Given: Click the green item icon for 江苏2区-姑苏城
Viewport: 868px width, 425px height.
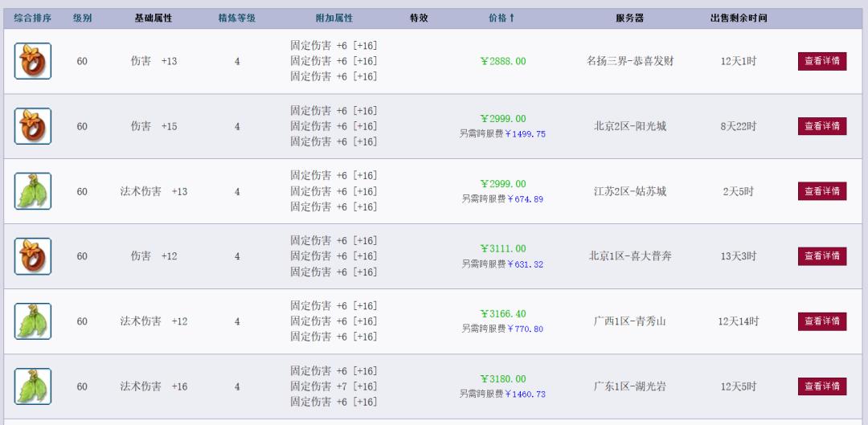Looking at the screenshot, I should pyautogui.click(x=33, y=191).
